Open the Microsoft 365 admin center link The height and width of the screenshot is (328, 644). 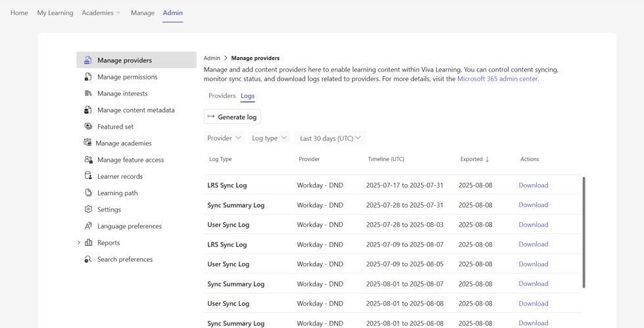tap(497, 79)
